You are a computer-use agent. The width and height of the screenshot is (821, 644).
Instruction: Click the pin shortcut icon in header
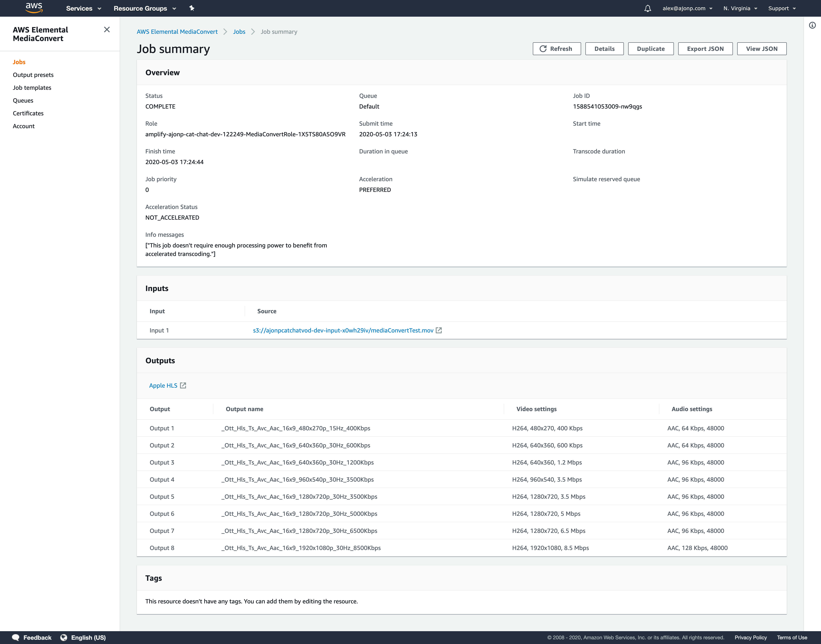coord(192,8)
